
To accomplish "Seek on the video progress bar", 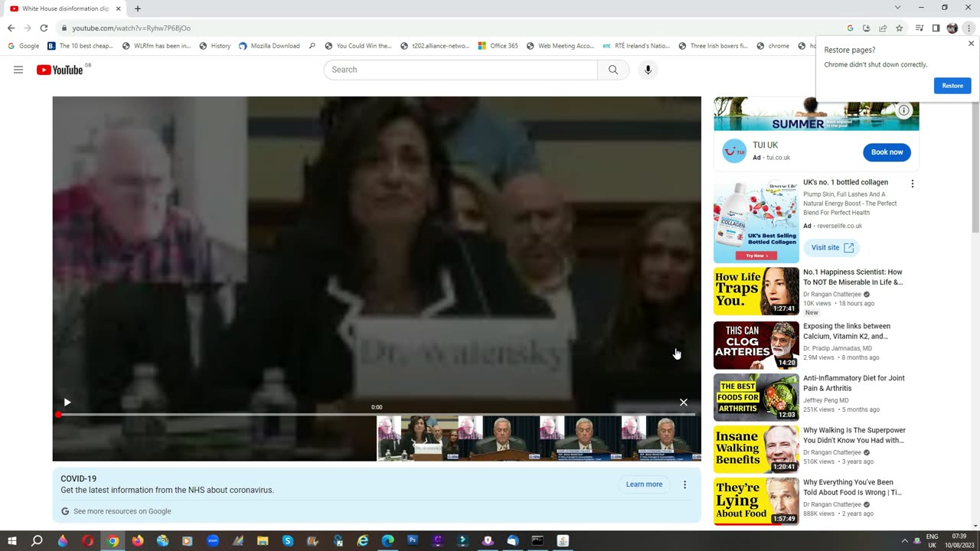I will (x=377, y=415).
